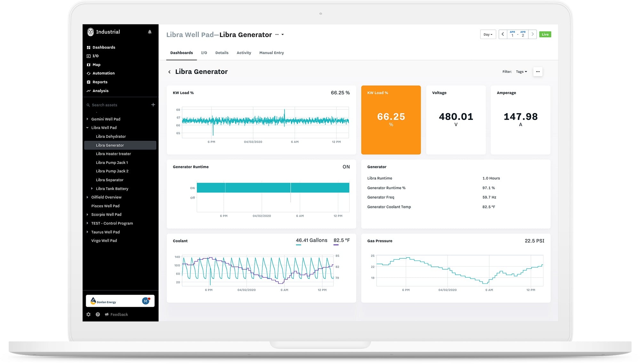Switch to the Activity tab
This screenshot has height=364, width=640.
pos(244,53)
